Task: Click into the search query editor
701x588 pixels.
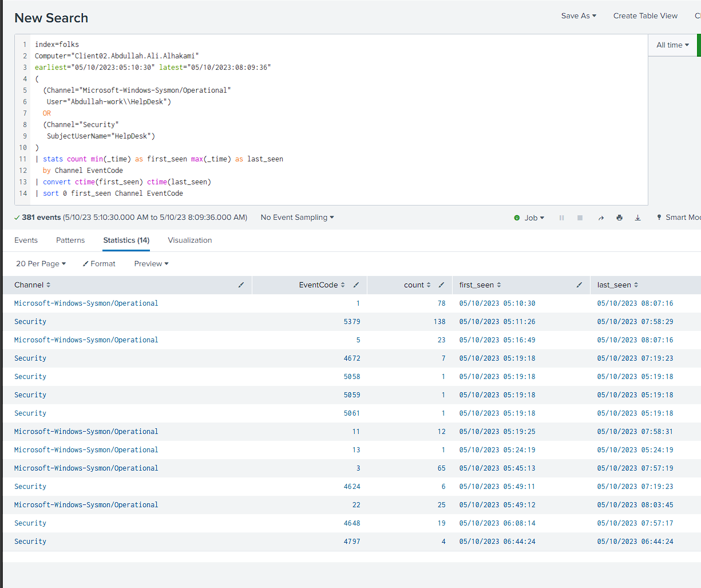Action: 331,119
